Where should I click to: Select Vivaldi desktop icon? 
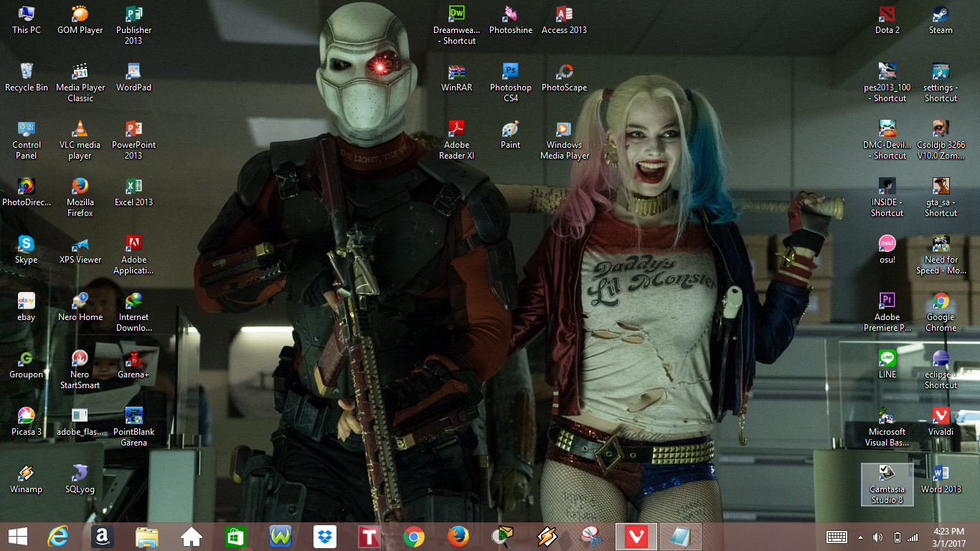[x=941, y=422]
